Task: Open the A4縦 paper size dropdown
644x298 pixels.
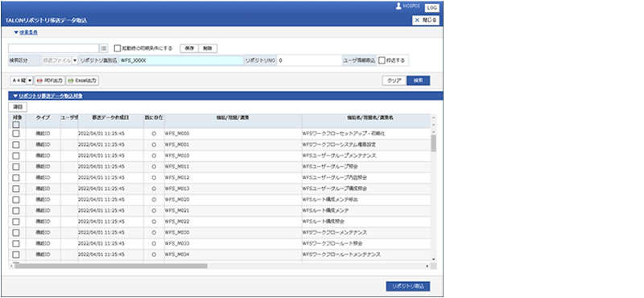Action: tap(22, 81)
